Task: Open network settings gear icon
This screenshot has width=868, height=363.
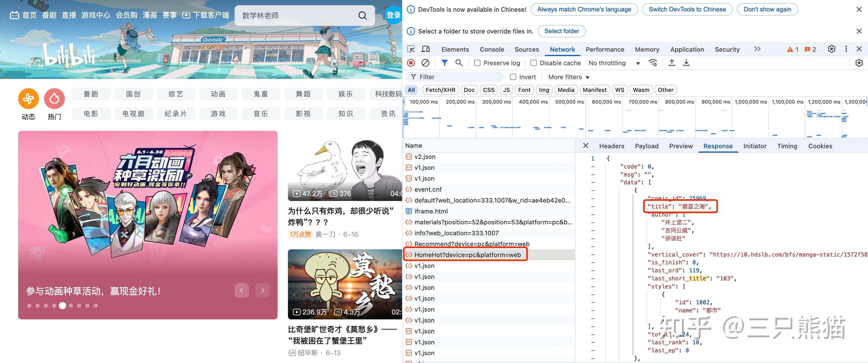Action: pos(859,63)
